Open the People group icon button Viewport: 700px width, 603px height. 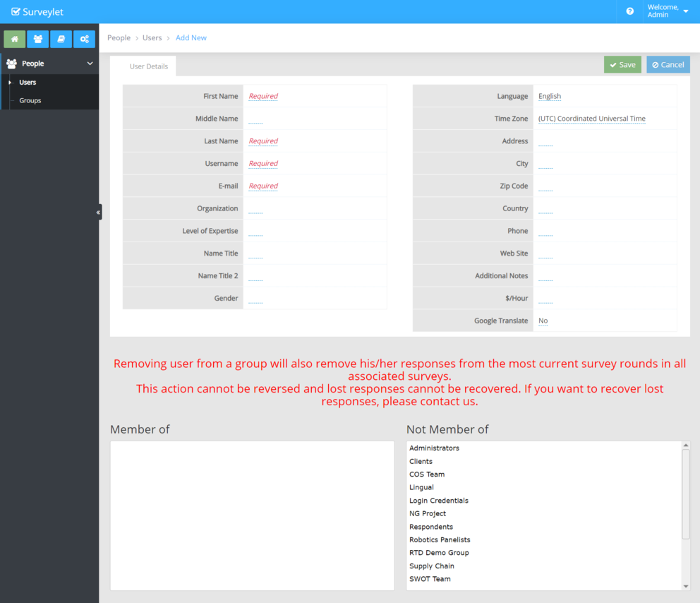[37, 39]
